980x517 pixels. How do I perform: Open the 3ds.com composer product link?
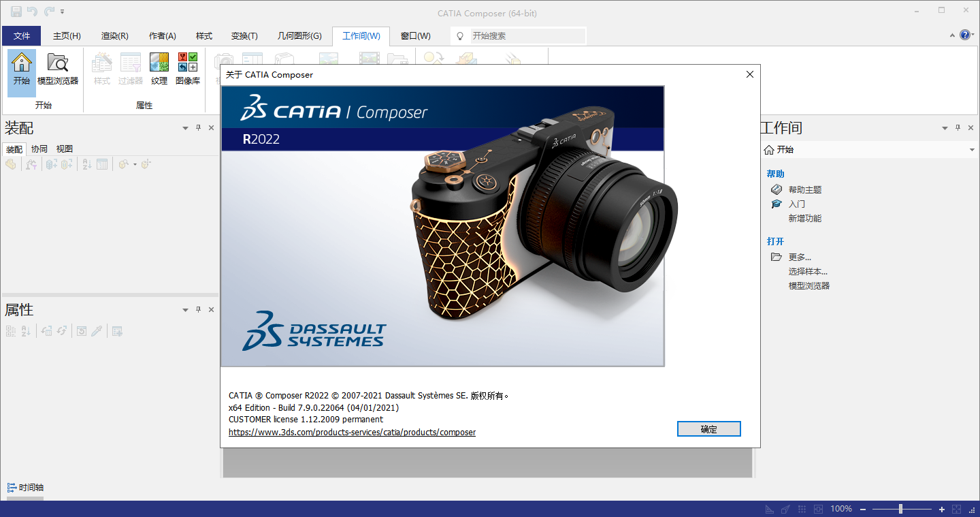[x=352, y=433]
